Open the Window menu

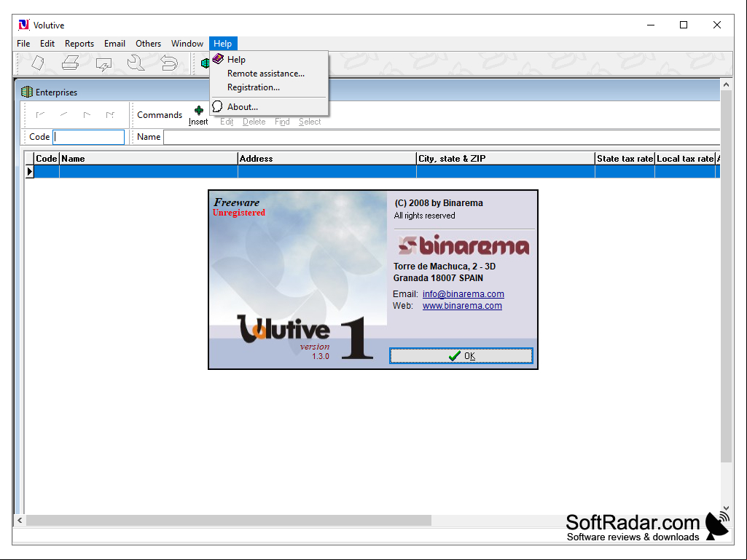pyautogui.click(x=187, y=44)
